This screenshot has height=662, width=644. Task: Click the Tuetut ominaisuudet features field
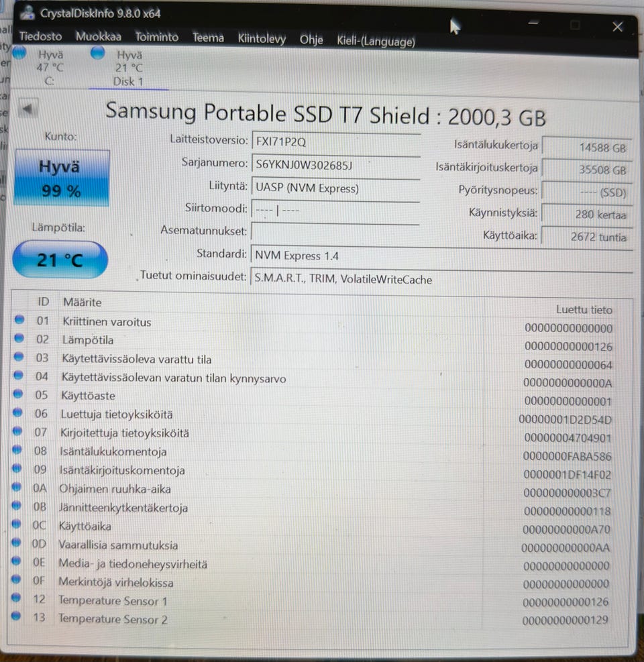click(441, 278)
